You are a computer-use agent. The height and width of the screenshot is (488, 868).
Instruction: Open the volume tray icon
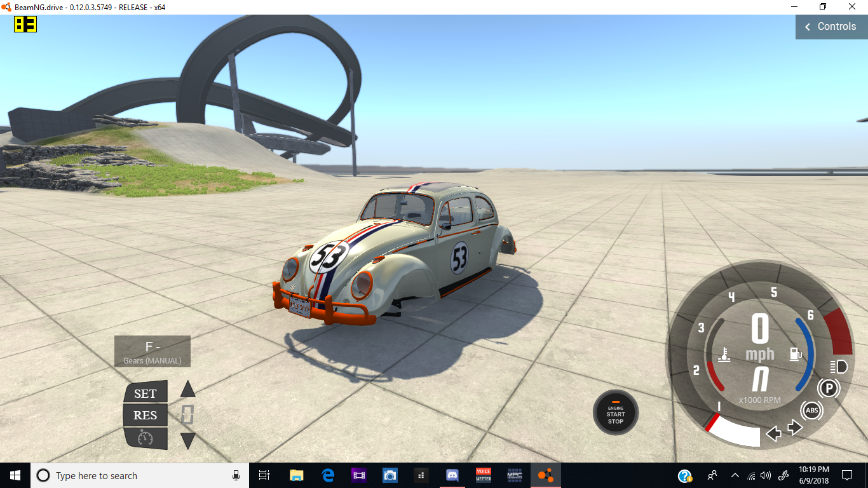pos(766,475)
